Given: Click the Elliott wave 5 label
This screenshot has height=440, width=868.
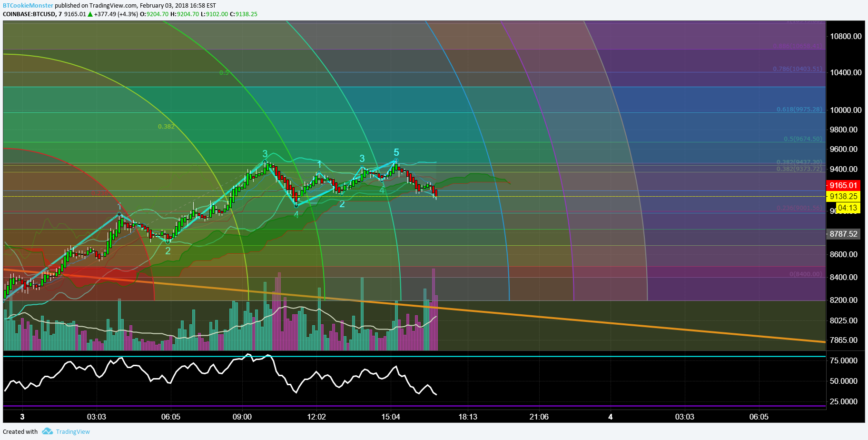Looking at the screenshot, I should click(396, 152).
